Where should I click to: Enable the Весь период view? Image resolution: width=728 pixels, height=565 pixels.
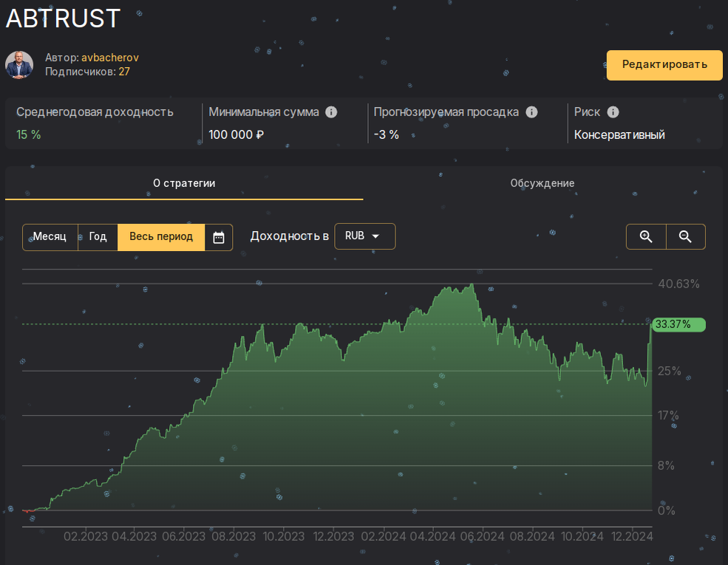coord(160,236)
